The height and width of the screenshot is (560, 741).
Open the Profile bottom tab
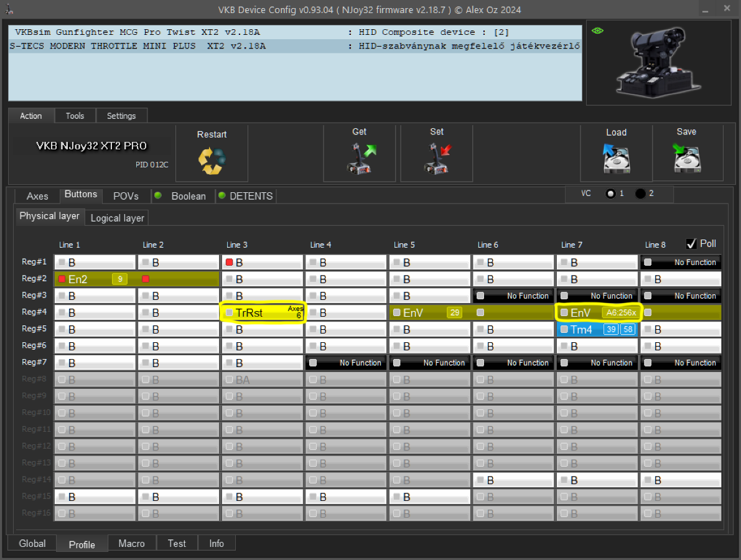point(82,544)
